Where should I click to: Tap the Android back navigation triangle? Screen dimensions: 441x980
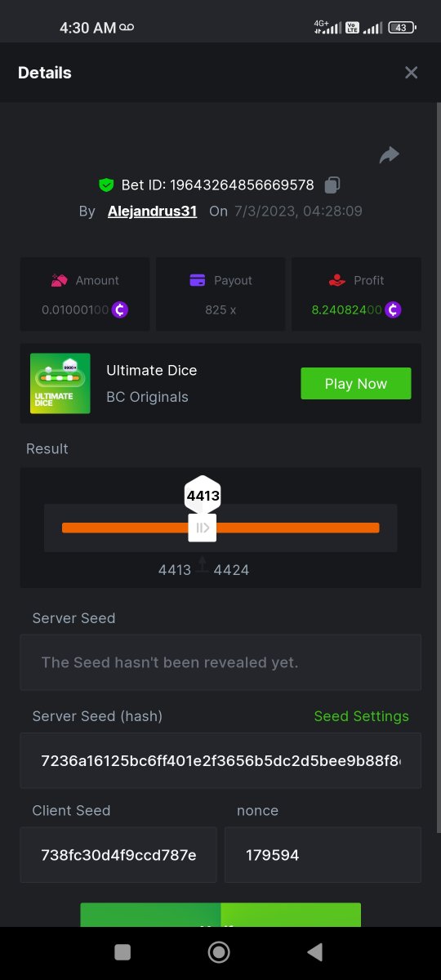(314, 952)
